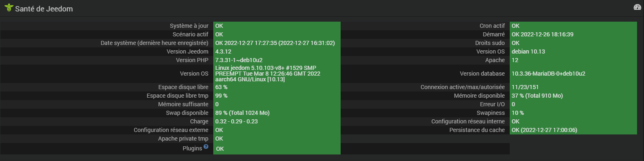Viewport: 644px width, 161px height.
Task: Click the Date système label
Action: 154,43
